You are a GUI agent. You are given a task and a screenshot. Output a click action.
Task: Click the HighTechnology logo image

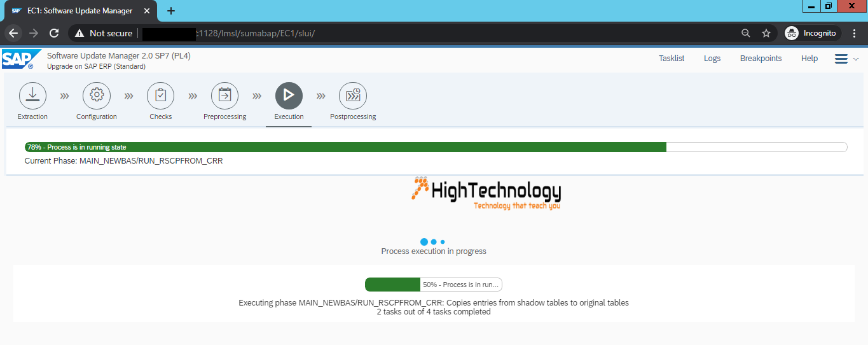tap(486, 194)
